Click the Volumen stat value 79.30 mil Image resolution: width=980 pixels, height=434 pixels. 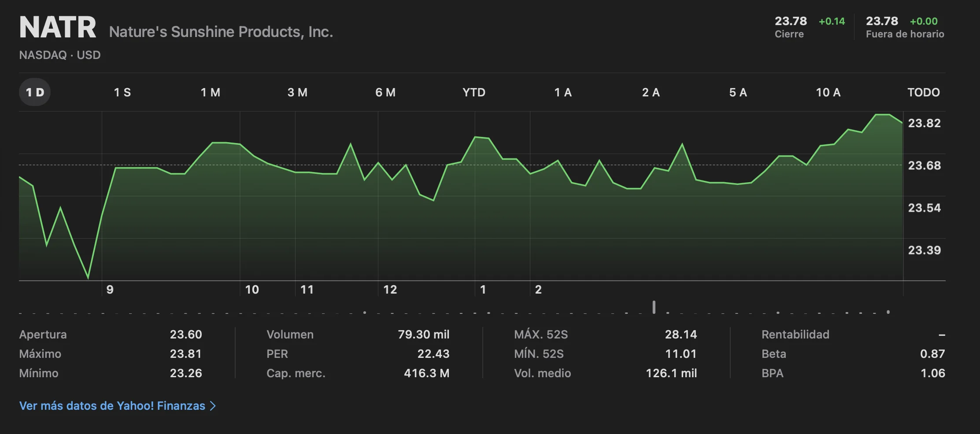point(423,335)
